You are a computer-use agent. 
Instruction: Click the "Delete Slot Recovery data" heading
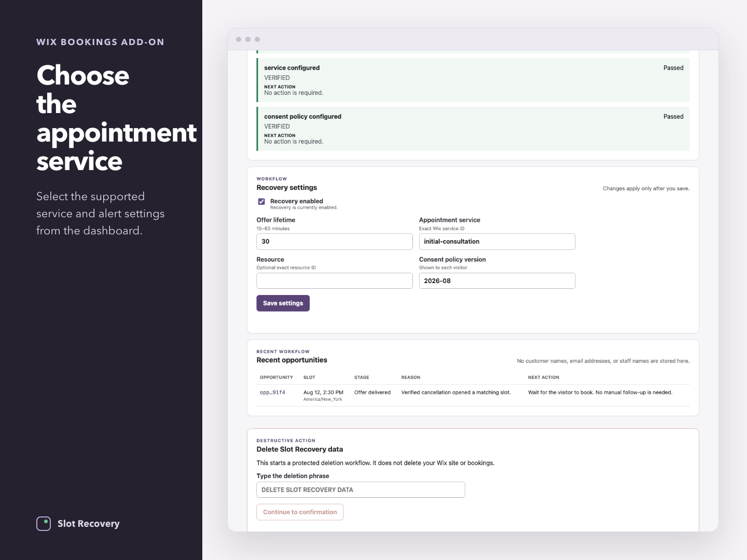pyautogui.click(x=299, y=449)
